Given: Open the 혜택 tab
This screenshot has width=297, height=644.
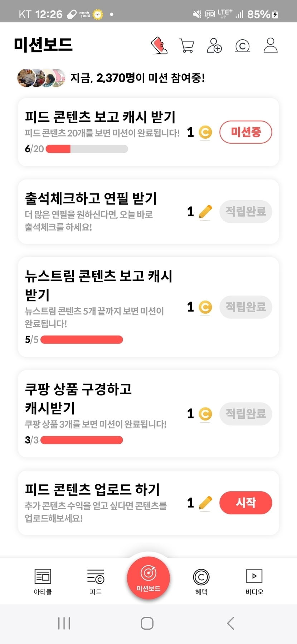Looking at the screenshot, I should point(201,582).
